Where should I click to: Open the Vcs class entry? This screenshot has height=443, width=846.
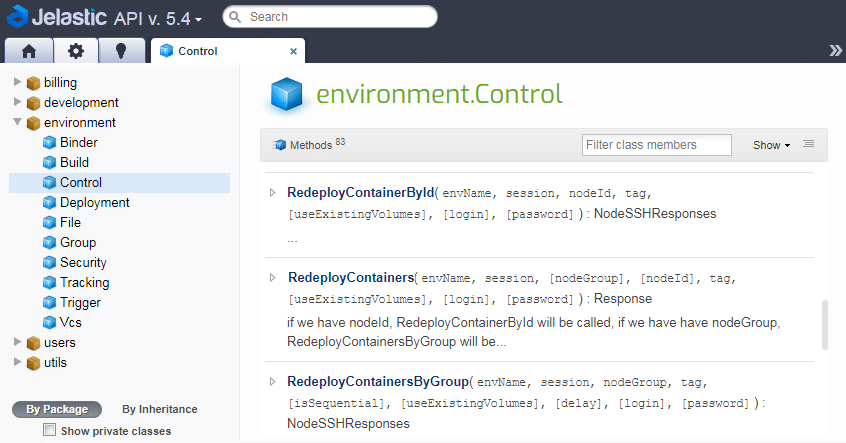[71, 323]
